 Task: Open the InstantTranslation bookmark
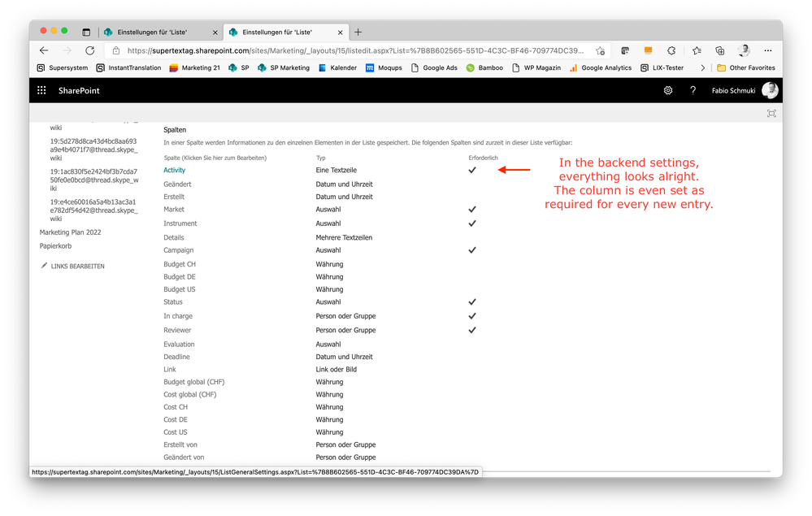click(x=129, y=67)
